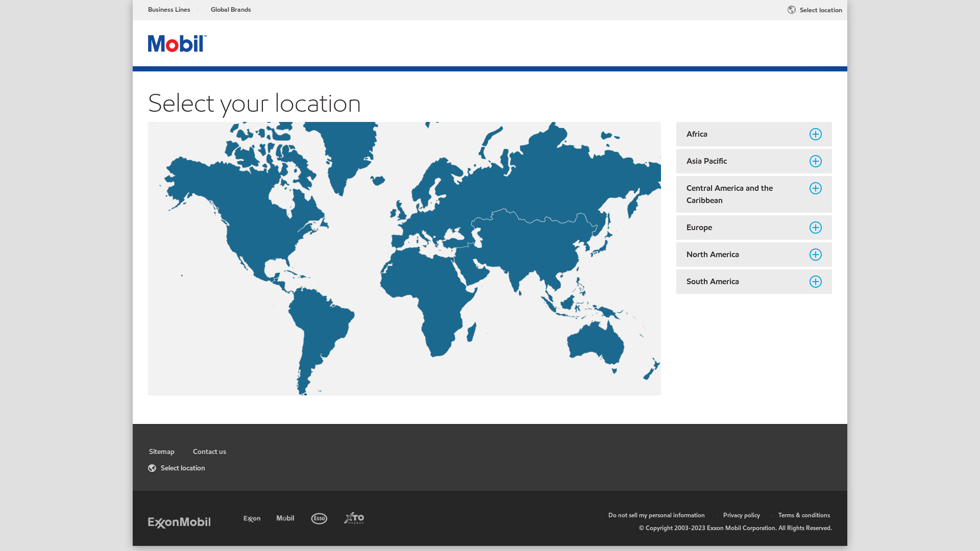The image size is (980, 551).
Task: Select the Africa region label
Action: pos(697,134)
